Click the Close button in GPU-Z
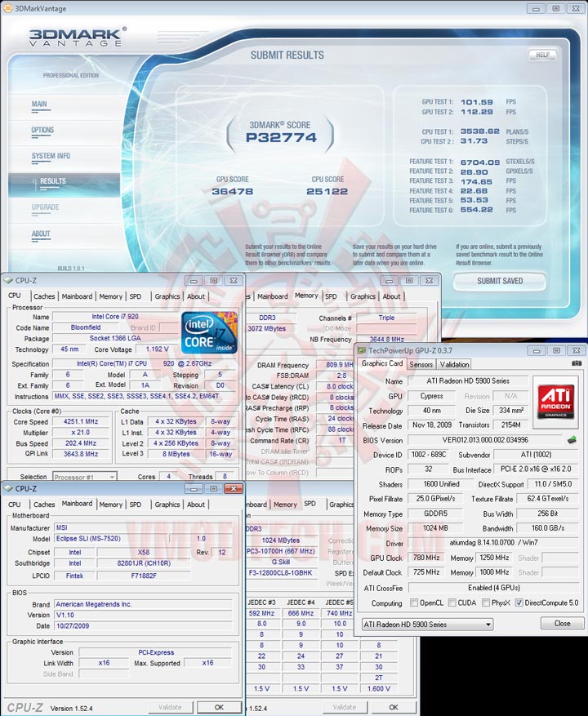Screen dimensions: 588x716 click(x=563, y=623)
